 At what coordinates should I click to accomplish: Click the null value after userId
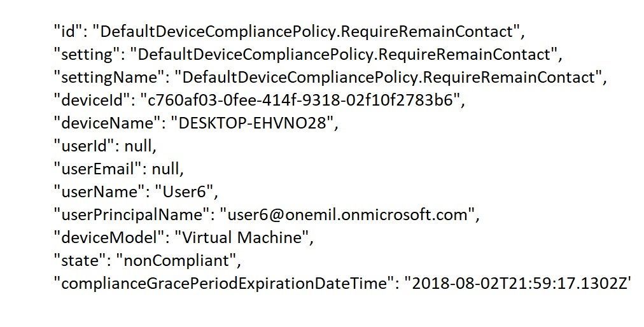coord(139,146)
